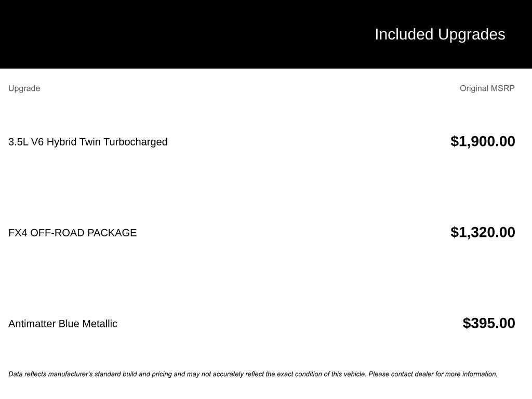Image resolution: width=532 pixels, height=399 pixels.
Task: Select the FX4 OFF-ROAD PACKAGE row label
Action: click(72, 233)
